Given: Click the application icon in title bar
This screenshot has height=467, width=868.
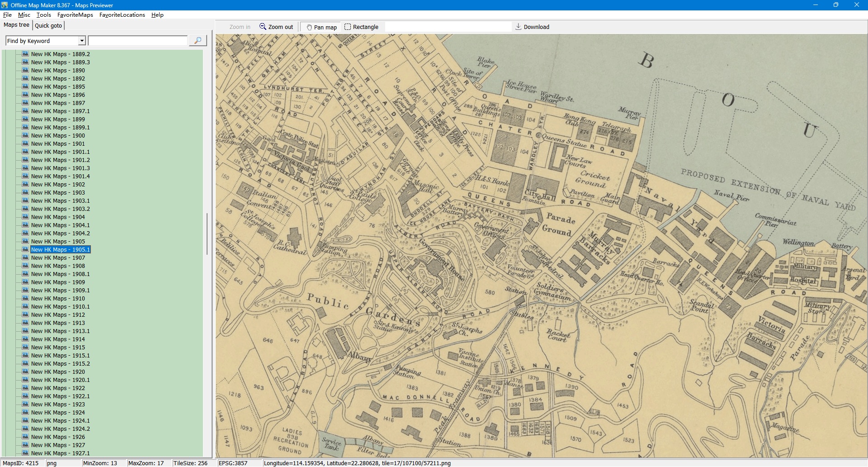Looking at the screenshot, I should point(5,5).
